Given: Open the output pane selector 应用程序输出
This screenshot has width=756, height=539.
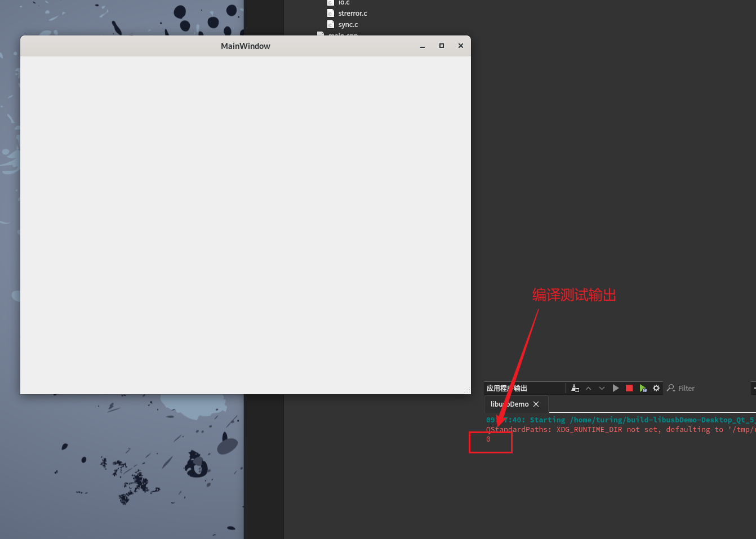Looking at the screenshot, I should [507, 388].
